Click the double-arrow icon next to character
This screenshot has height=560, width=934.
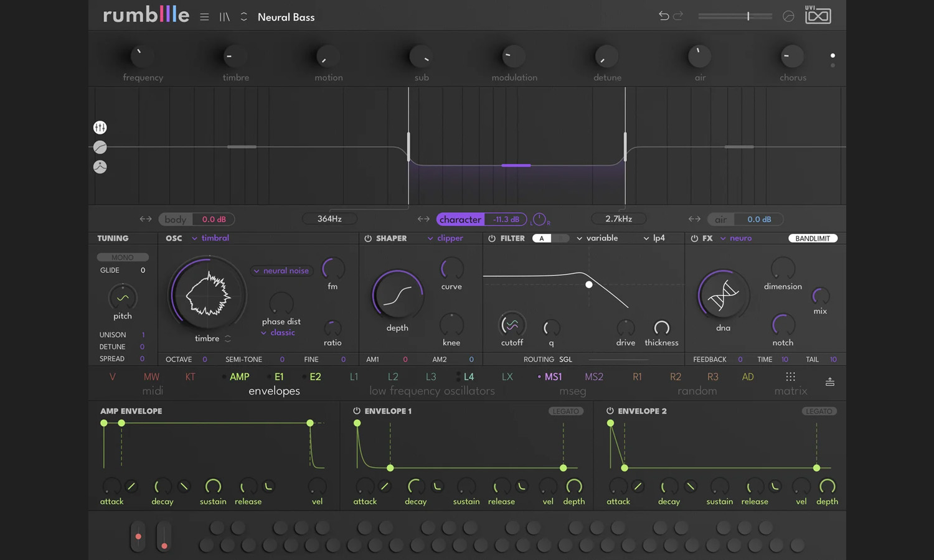coord(423,219)
